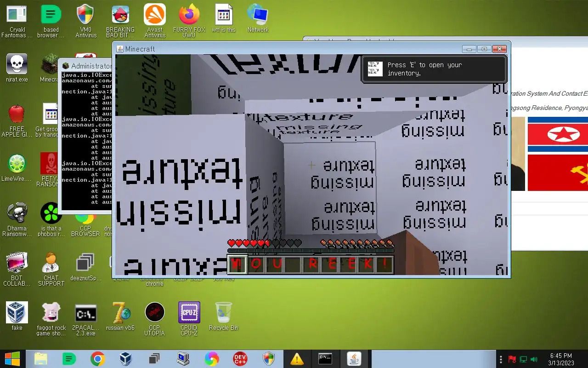Screen dimensions: 588x368
Task: Open File Explorer from the taskbar
Action: click(41, 359)
